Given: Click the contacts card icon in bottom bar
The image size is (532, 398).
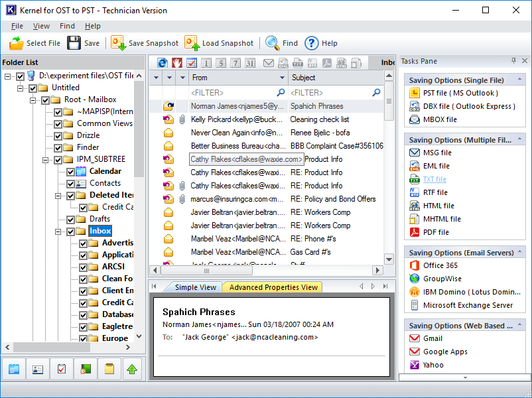Looking at the screenshot, I should coord(38,369).
